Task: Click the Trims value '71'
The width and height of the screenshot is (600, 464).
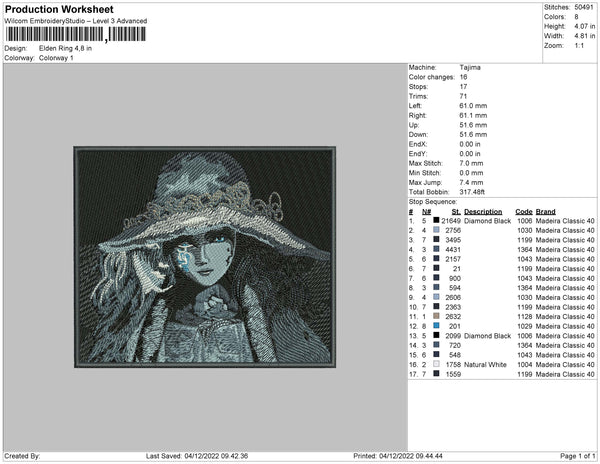Action: tap(463, 96)
